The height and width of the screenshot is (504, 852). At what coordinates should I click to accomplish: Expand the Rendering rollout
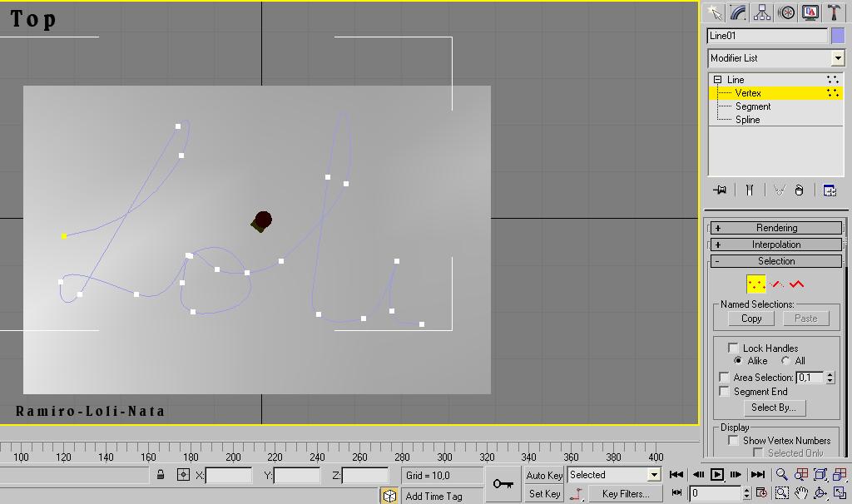(x=776, y=228)
